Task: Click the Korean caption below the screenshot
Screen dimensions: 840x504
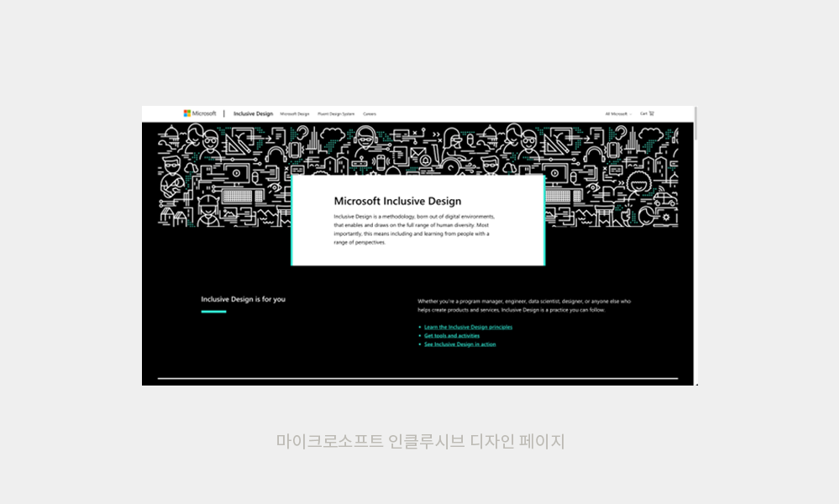Action: pyautogui.click(x=420, y=441)
